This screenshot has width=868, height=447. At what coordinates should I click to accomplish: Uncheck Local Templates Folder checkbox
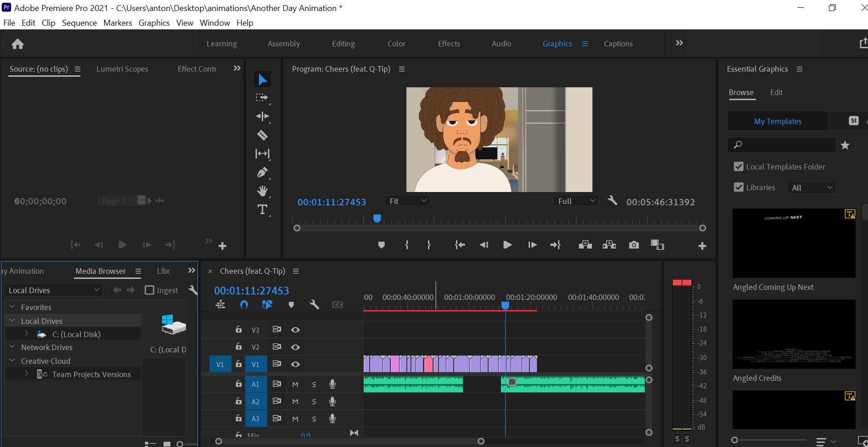738,167
